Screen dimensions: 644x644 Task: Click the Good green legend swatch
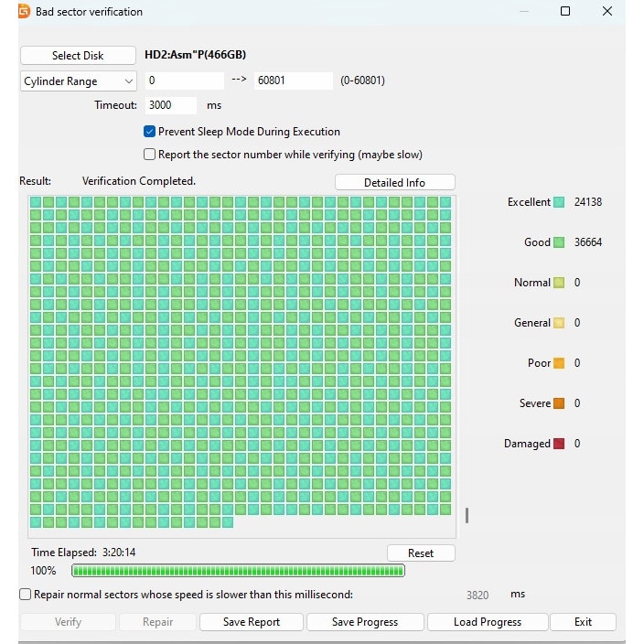point(558,242)
